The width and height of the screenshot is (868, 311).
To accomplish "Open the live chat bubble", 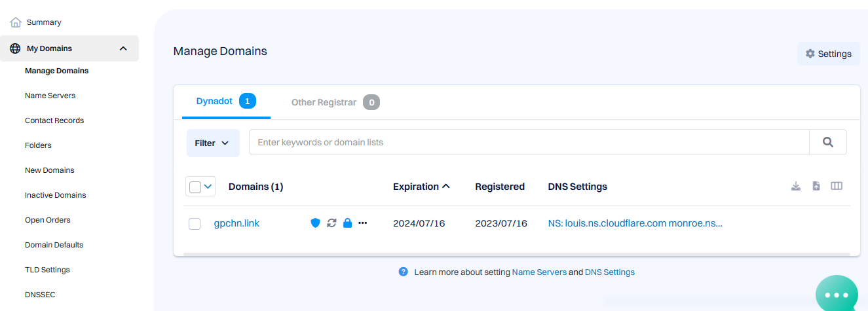I will pos(837,295).
